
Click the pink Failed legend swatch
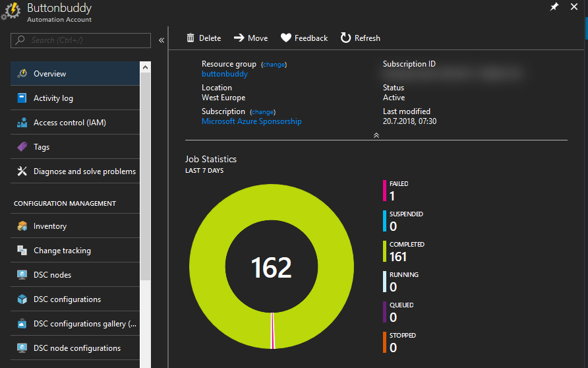(x=384, y=191)
